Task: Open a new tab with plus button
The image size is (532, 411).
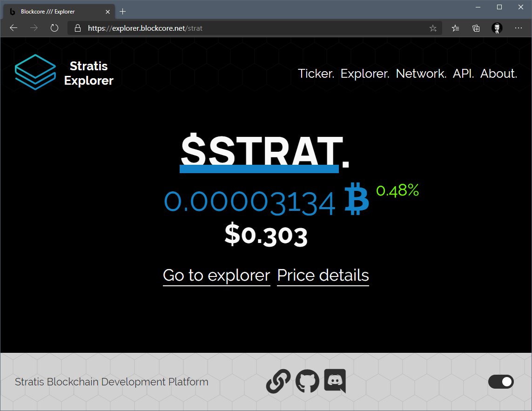Action: (x=123, y=12)
